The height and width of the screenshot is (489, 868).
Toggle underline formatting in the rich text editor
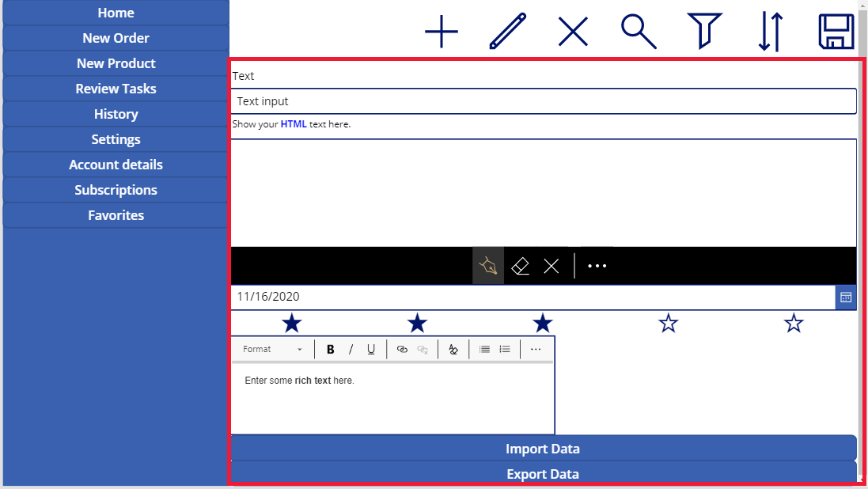(371, 349)
